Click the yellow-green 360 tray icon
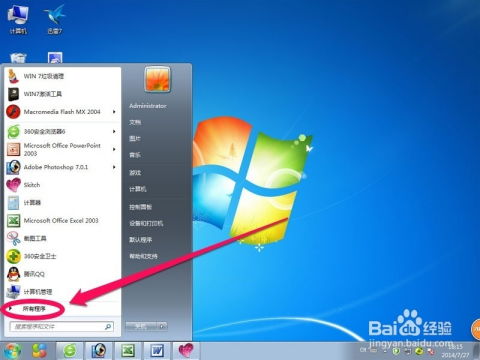This screenshot has width=480, height=360. pyautogui.click(x=419, y=351)
